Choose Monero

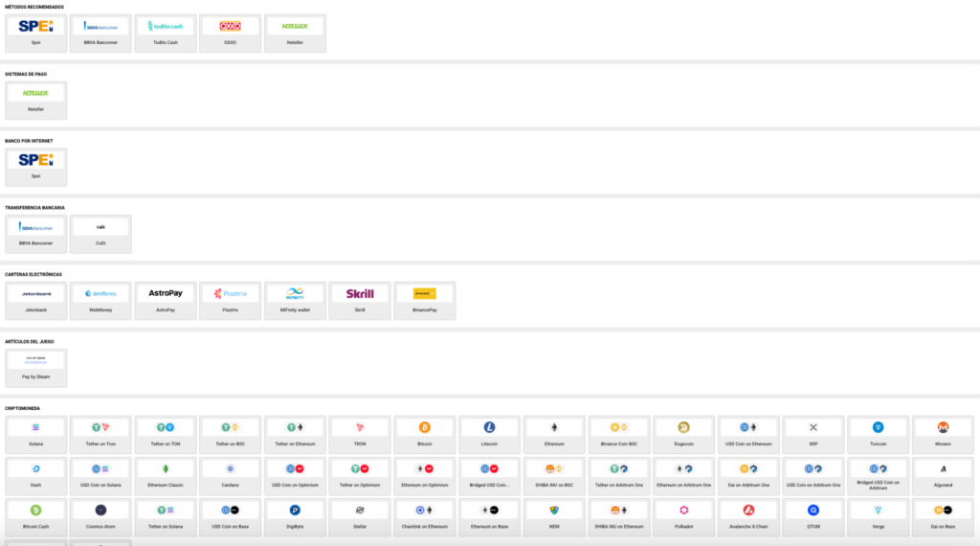pos(943,435)
